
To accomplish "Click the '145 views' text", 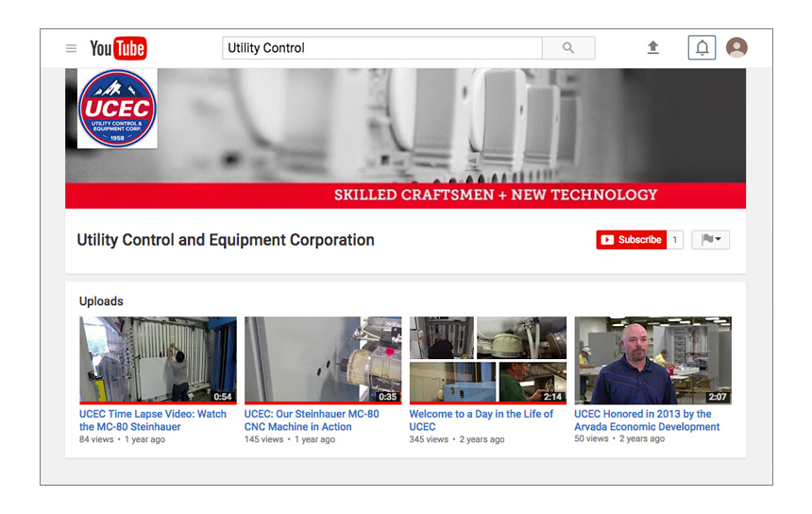I will click(263, 439).
